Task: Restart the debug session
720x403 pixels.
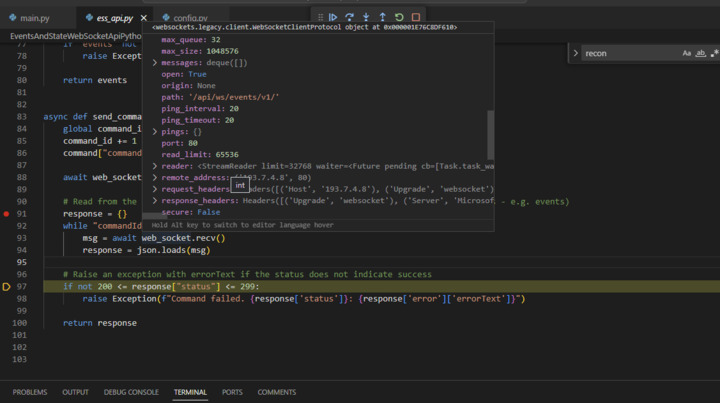Action: point(399,17)
